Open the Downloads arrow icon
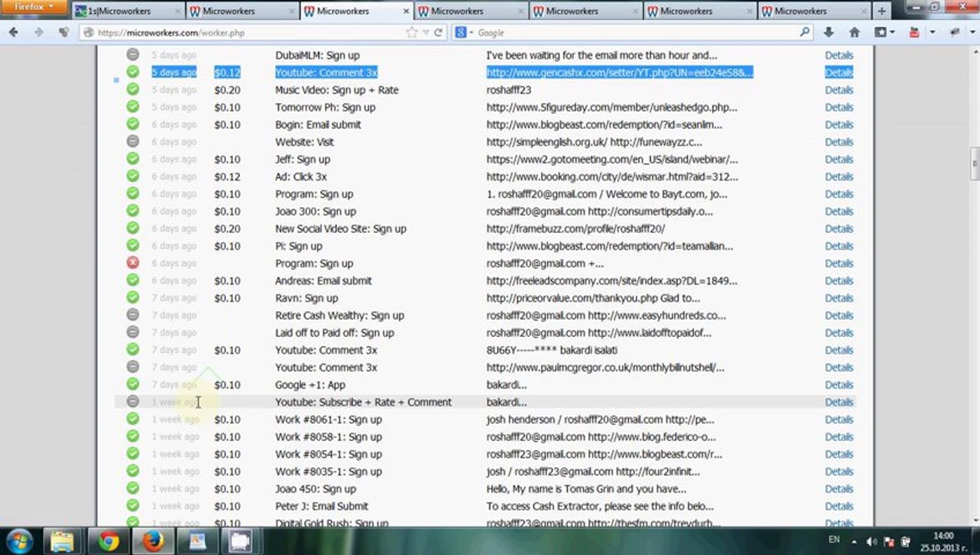 click(x=828, y=32)
